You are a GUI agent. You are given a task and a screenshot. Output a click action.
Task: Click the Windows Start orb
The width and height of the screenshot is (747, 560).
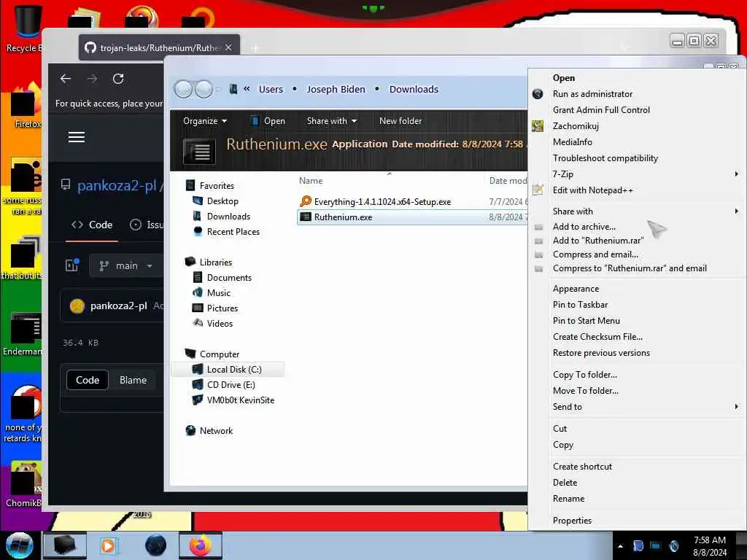(x=19, y=545)
